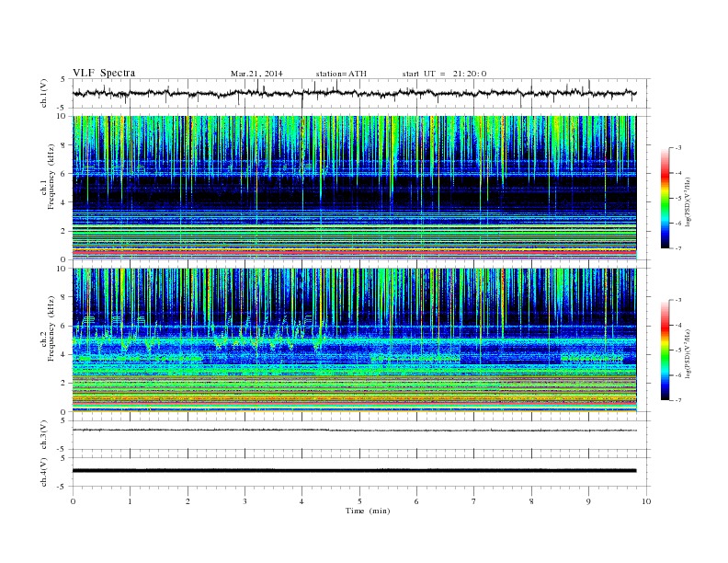Image resolution: width=728 pixels, height=563 pixels.
Task: Click the '10' tick on time axis
Action: tap(646, 501)
